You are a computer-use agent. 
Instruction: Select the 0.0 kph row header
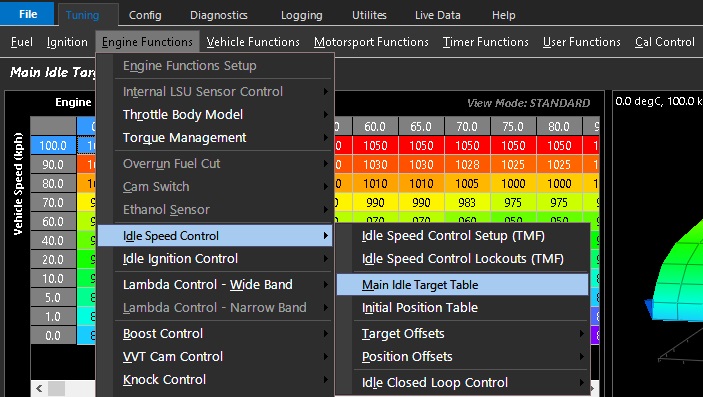tap(53, 336)
